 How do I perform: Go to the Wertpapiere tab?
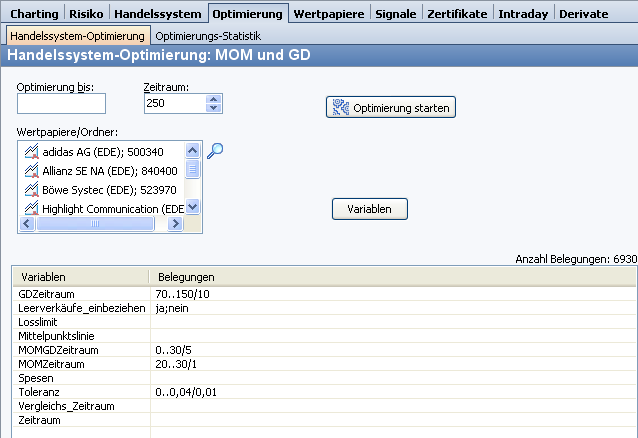coord(330,14)
